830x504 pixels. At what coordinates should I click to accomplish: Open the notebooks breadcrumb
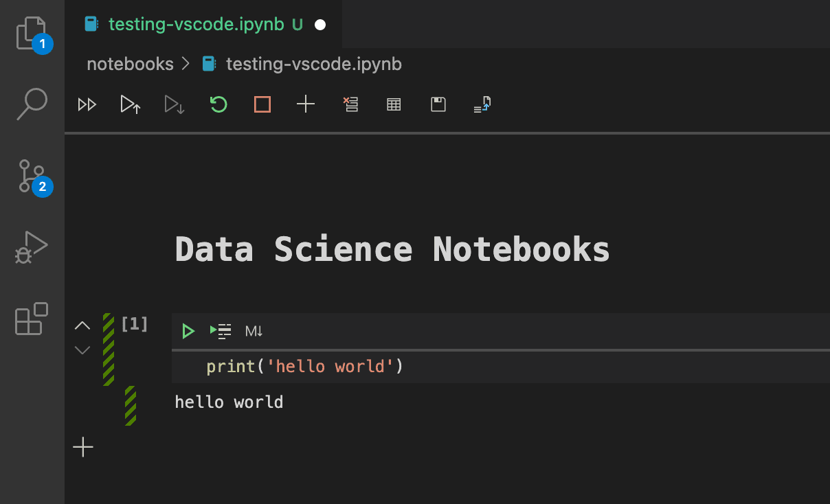point(130,64)
